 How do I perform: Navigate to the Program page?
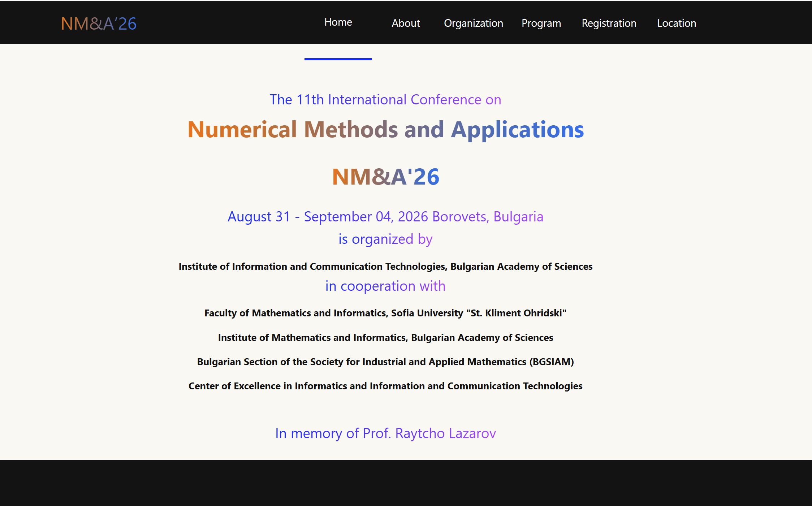541,23
